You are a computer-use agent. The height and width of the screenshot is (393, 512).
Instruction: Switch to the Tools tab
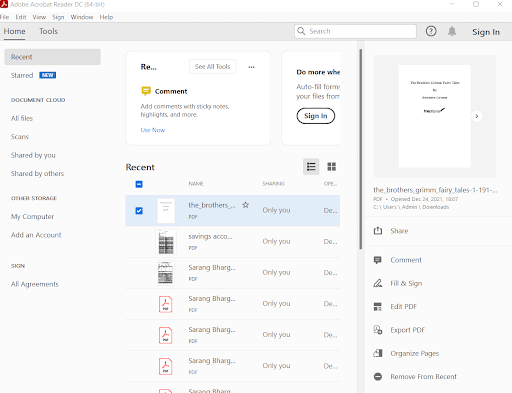click(48, 31)
